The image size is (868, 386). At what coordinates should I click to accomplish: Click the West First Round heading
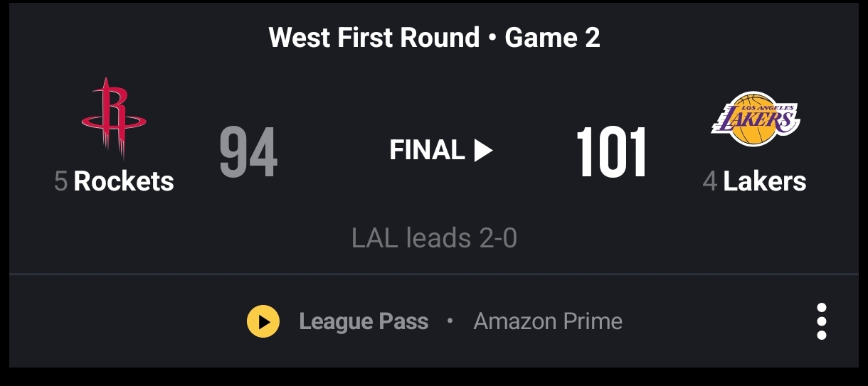[374, 37]
